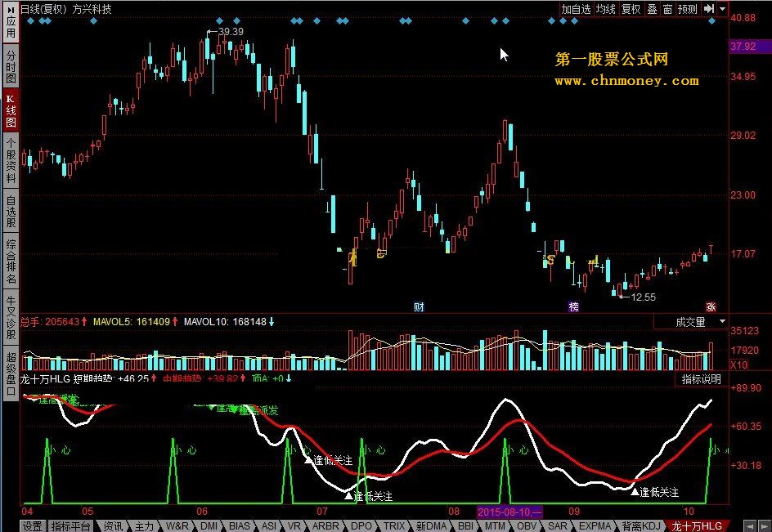
Task: Open 个股资料 stock info in sidebar
Action: pyautogui.click(x=11, y=160)
